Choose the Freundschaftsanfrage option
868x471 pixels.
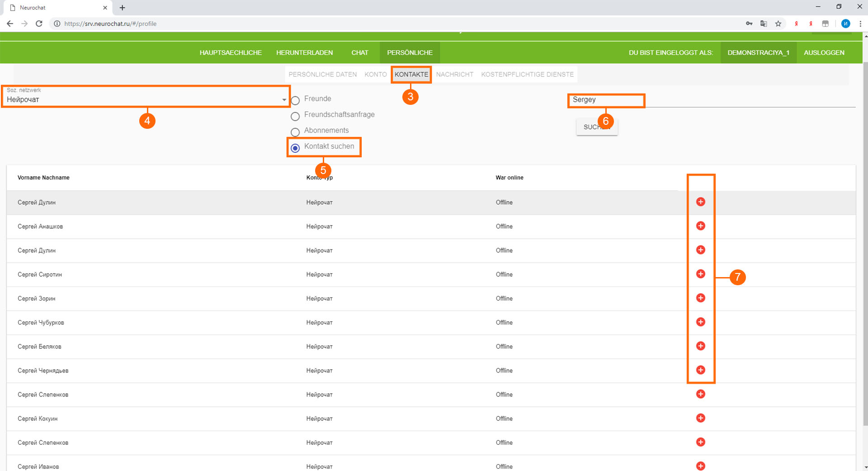tap(295, 116)
